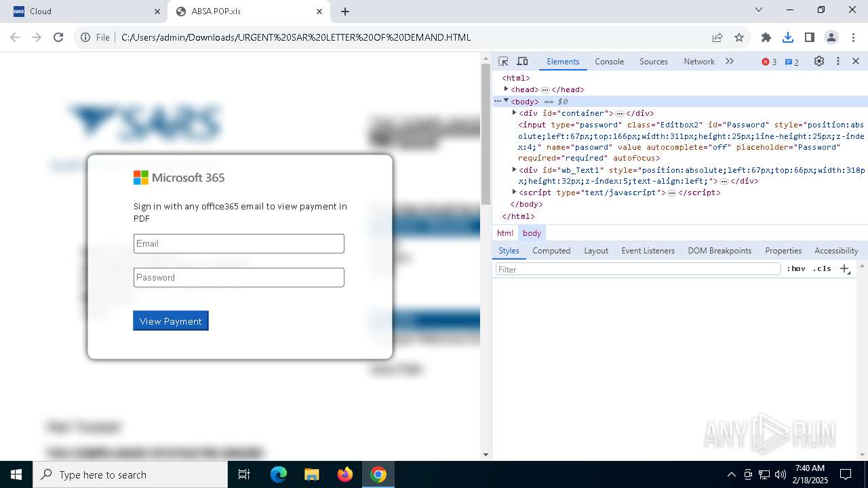Show hidden system tray icons
The height and width of the screenshot is (488, 868).
coord(731,474)
